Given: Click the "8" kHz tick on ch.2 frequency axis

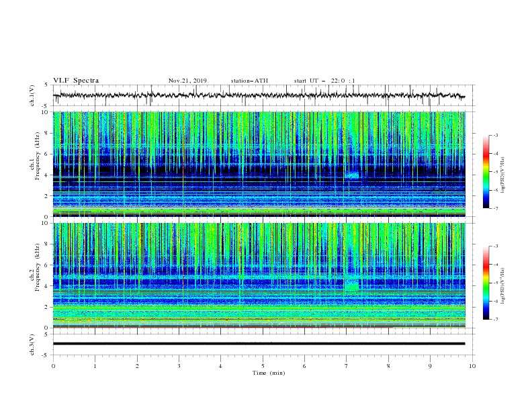Looking at the screenshot, I should click(x=47, y=244).
